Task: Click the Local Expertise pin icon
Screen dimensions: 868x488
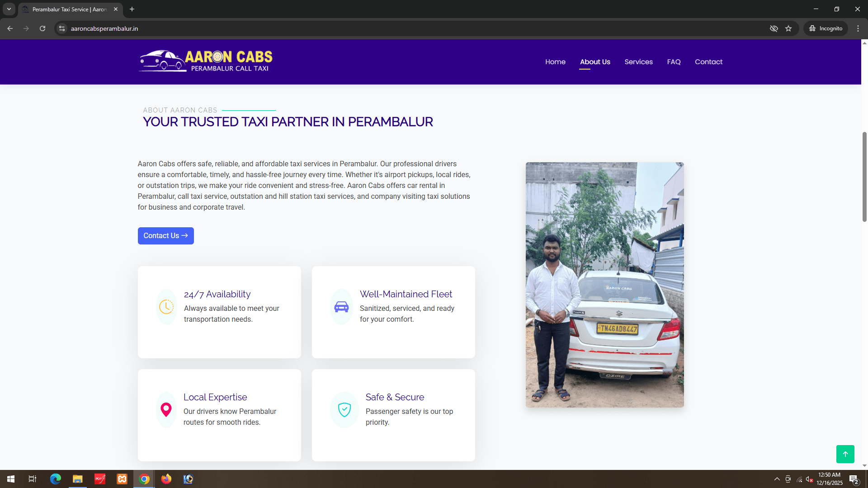Action: point(166,410)
